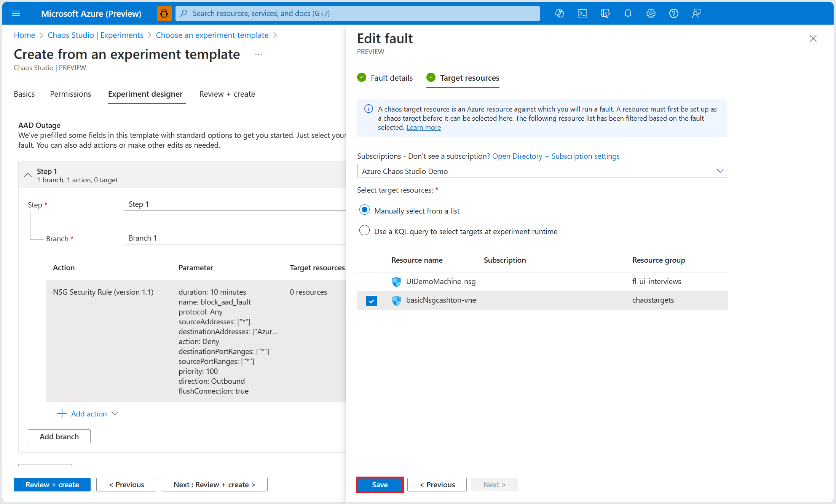836x504 pixels.
Task: Collapse Step 1 section
Action: pos(27,174)
